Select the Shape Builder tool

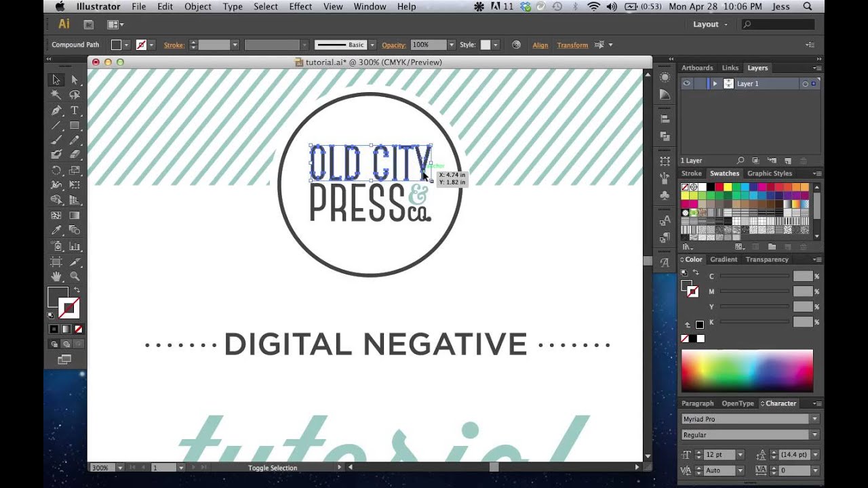pyautogui.click(x=56, y=200)
